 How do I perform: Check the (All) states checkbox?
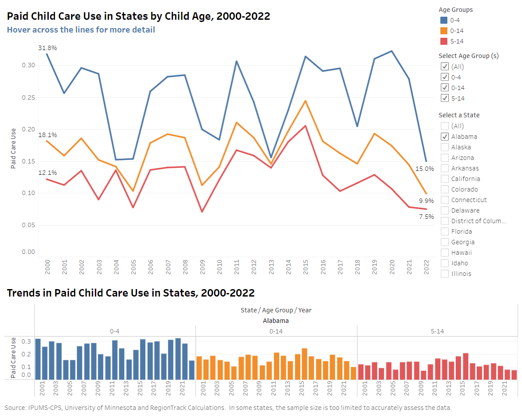pyautogui.click(x=445, y=126)
